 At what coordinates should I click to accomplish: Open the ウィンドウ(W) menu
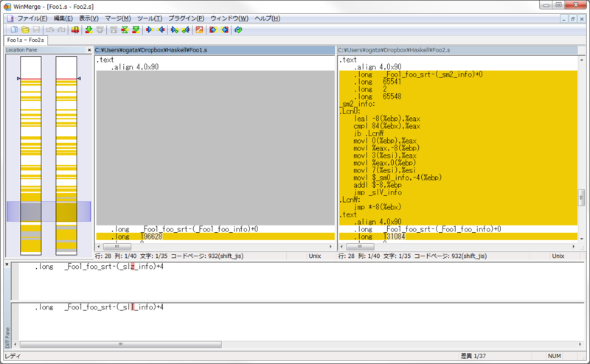229,18
